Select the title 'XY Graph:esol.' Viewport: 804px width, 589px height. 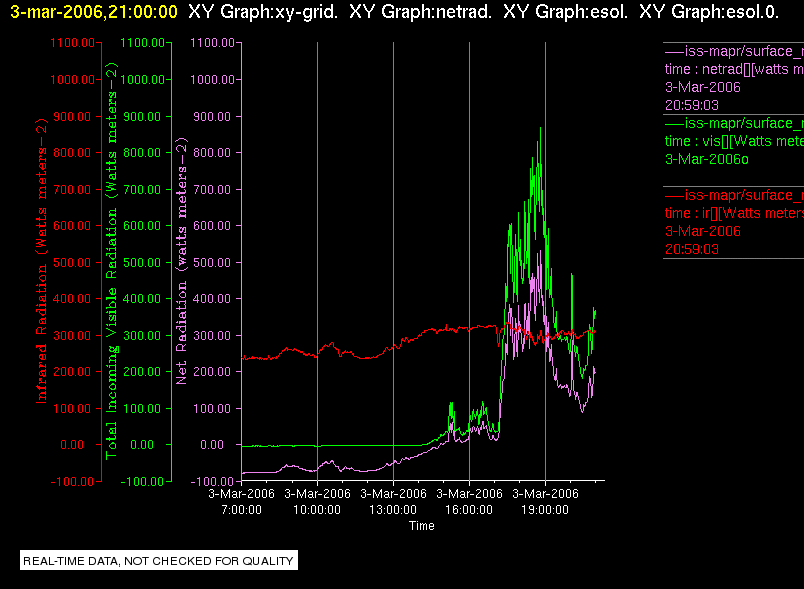click(x=566, y=12)
